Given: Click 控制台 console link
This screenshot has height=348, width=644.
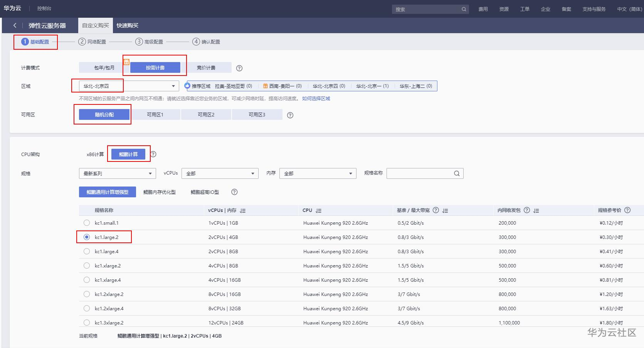Looking at the screenshot, I should click(x=44, y=8).
